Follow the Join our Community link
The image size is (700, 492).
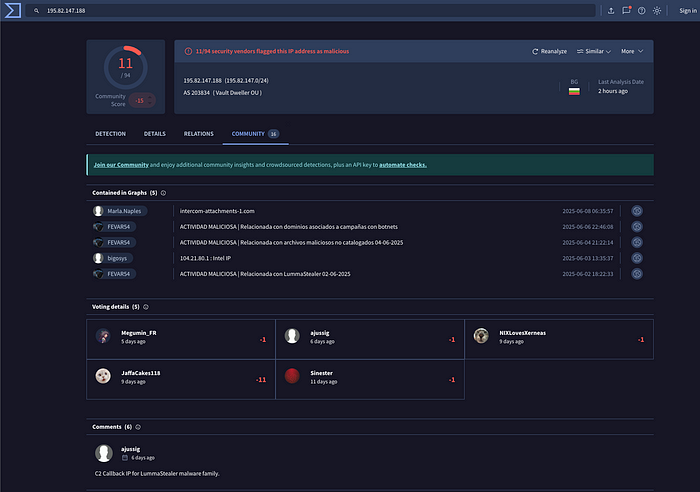point(121,165)
